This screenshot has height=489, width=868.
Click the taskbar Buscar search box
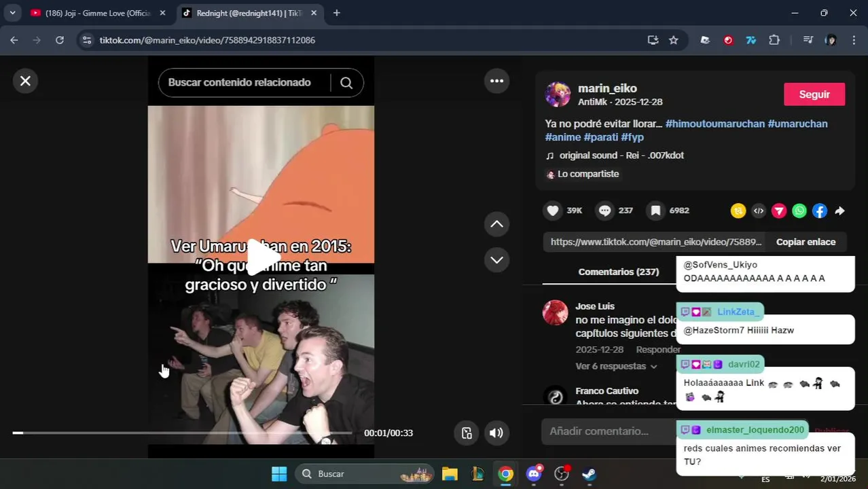tap(365, 474)
